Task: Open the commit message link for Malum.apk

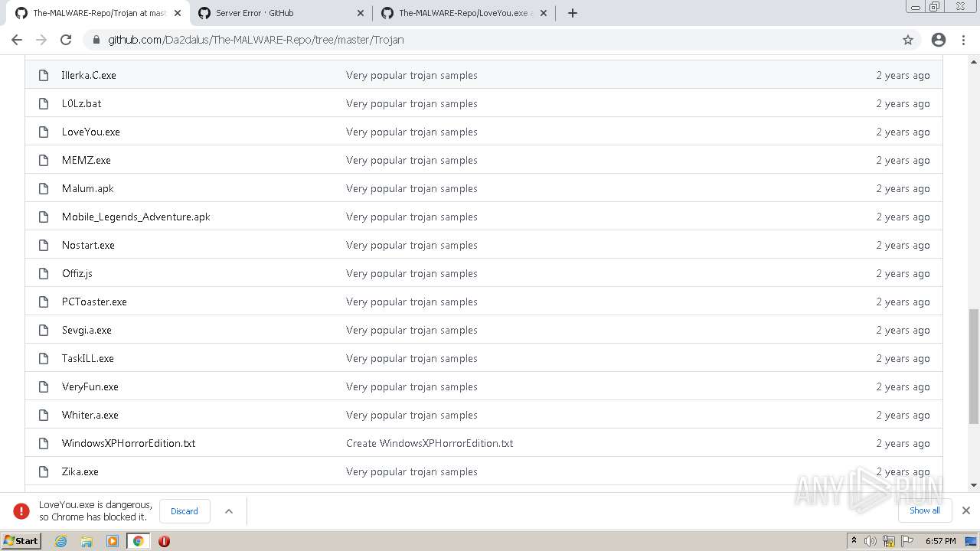Action: (412, 188)
